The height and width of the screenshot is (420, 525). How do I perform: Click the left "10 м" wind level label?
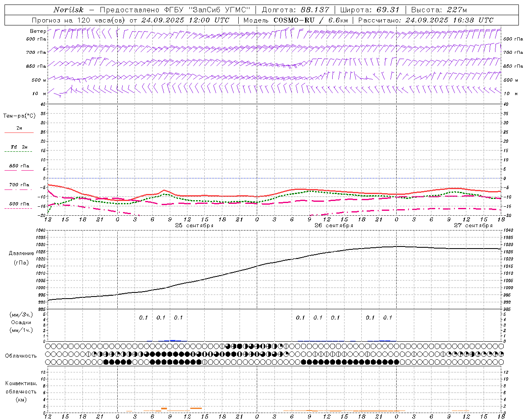[x=39, y=94]
